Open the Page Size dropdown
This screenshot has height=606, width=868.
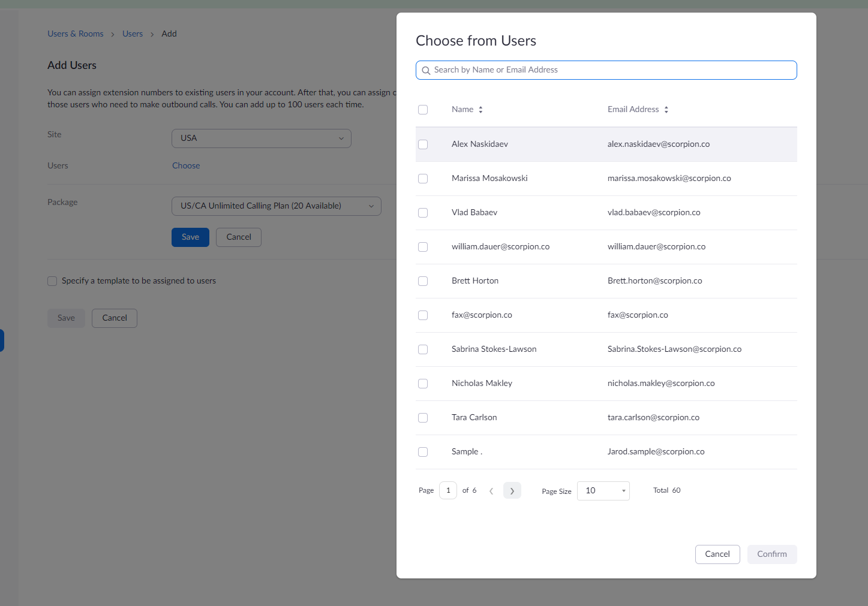[603, 491]
